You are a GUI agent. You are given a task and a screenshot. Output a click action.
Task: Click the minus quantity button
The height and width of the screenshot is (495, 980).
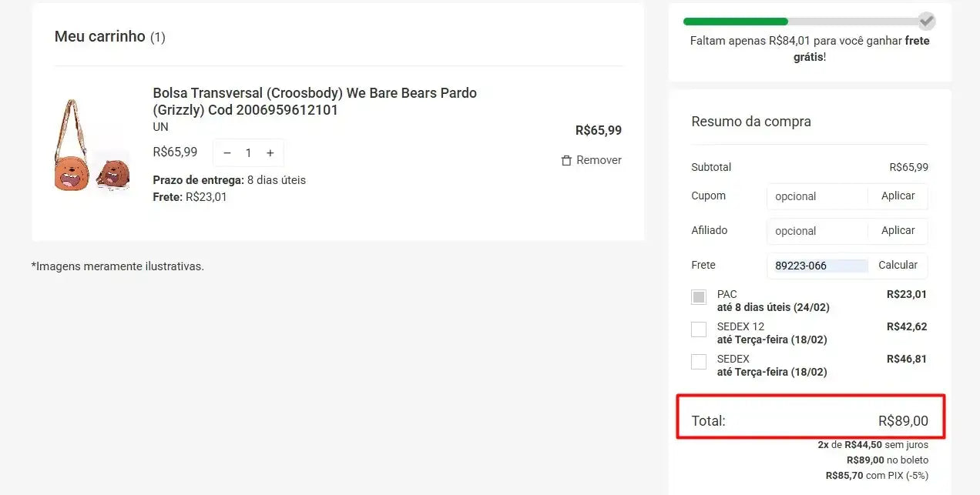pos(227,153)
